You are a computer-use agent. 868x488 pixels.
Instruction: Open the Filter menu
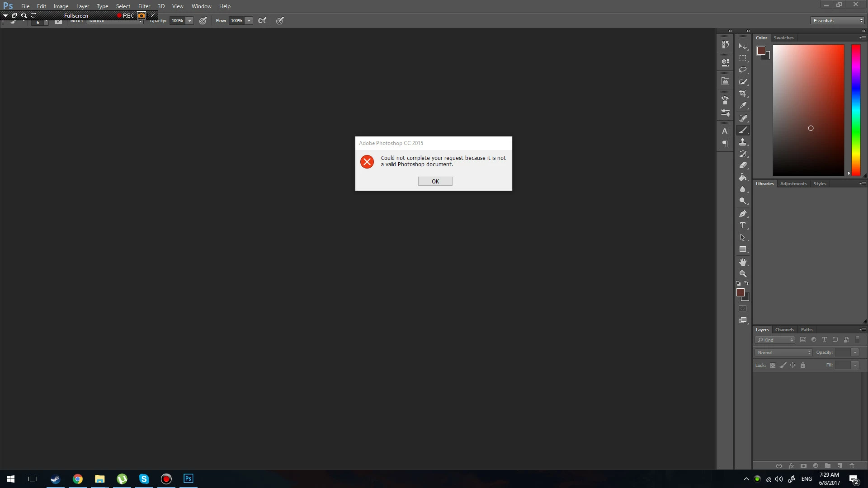point(144,6)
